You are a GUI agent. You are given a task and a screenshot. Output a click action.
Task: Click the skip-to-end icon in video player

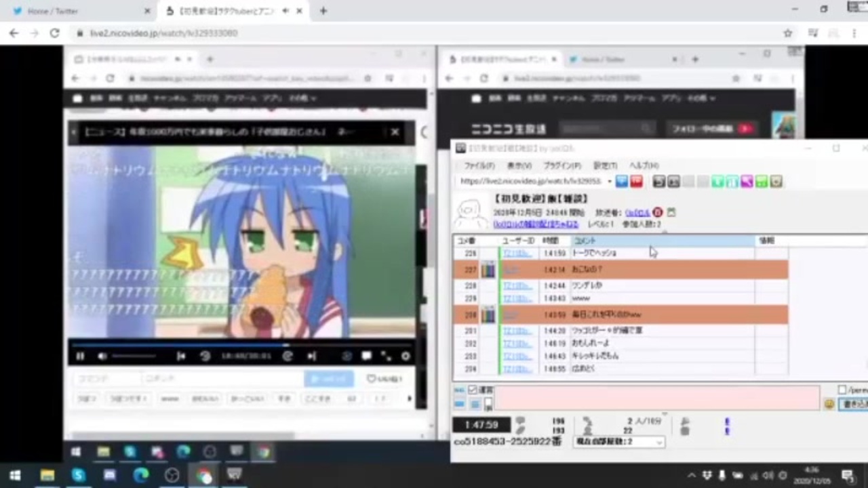(311, 356)
